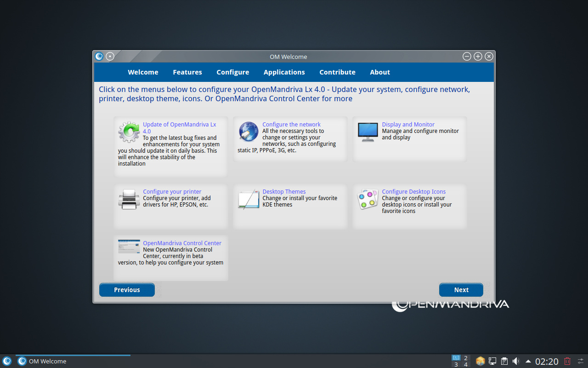The width and height of the screenshot is (588, 368).
Task: Open Update of OpenMandriva Lx 4.0 link
Action: click(180, 128)
